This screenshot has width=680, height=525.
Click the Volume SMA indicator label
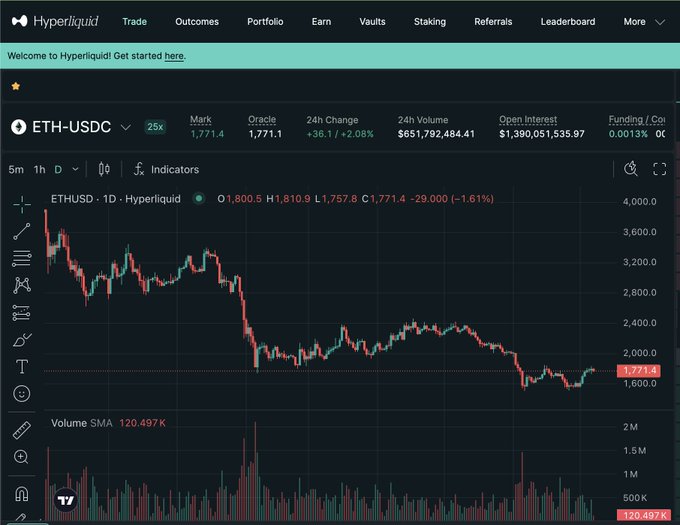[82, 423]
